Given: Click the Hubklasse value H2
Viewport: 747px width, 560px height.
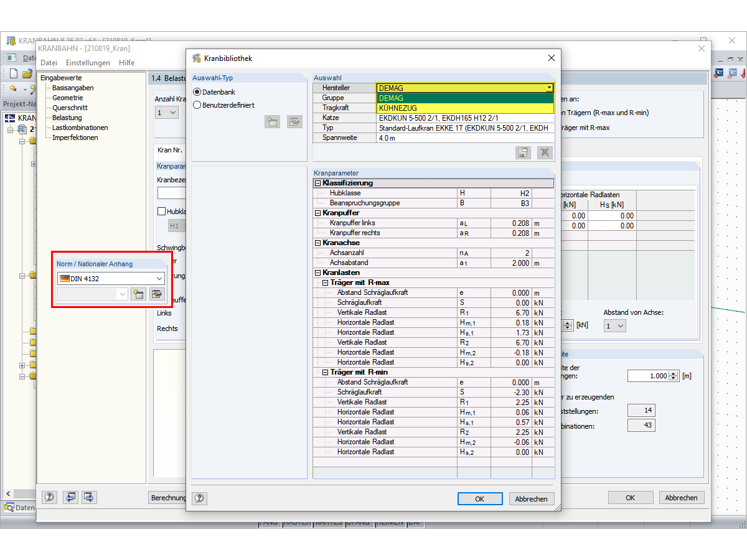Looking at the screenshot, I should point(511,193).
